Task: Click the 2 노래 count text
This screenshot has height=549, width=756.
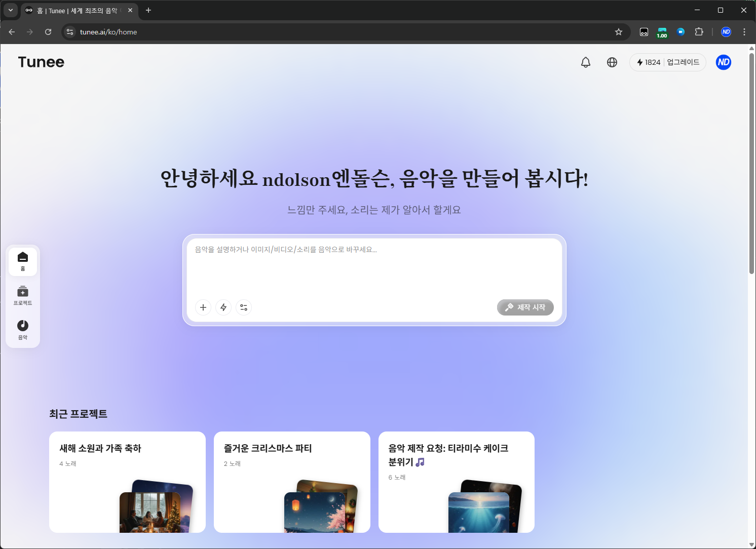Action: (x=232, y=463)
